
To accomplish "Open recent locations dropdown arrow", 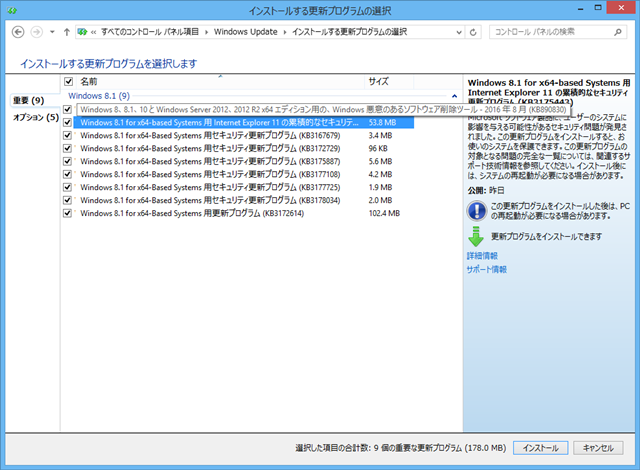I will pos(52,32).
